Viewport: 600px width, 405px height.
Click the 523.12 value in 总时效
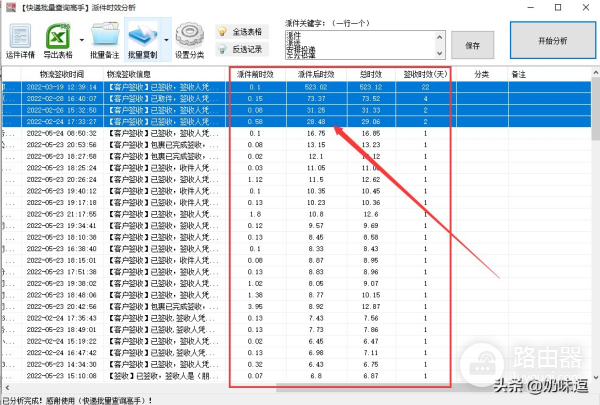[x=371, y=87]
